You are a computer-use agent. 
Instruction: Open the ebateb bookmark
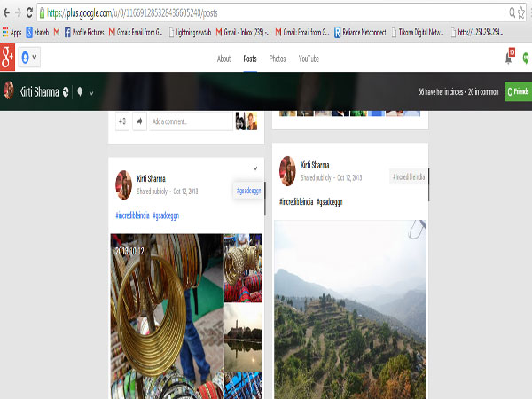coord(37,32)
